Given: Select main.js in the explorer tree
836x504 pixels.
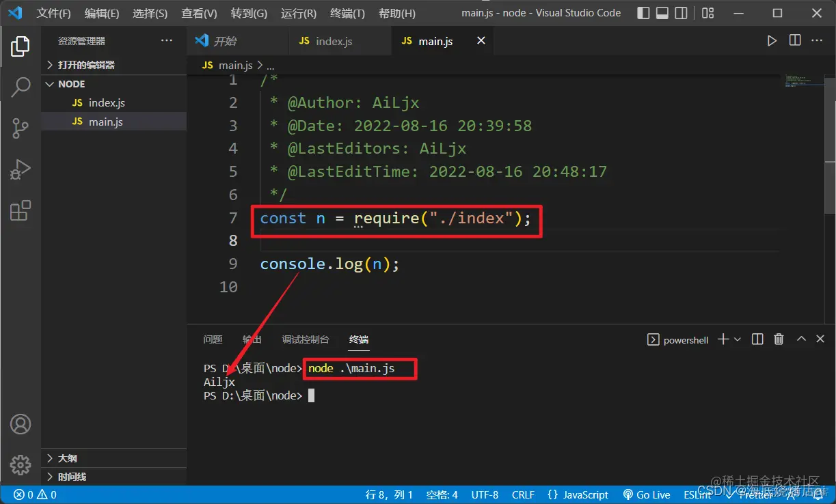Looking at the screenshot, I should point(114,122).
